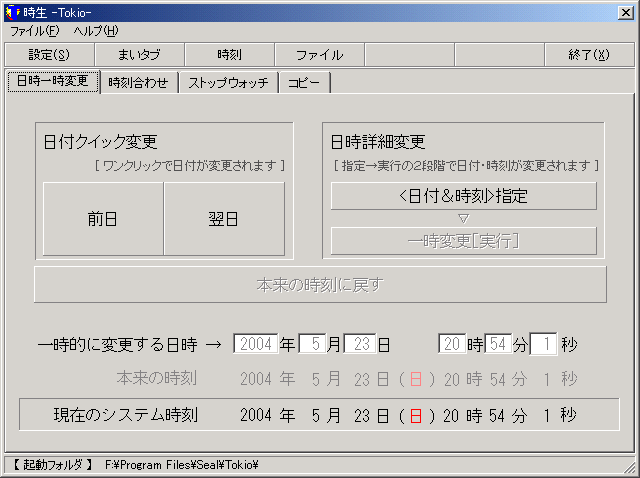Click 翌日 to advance one day

pos(223,219)
